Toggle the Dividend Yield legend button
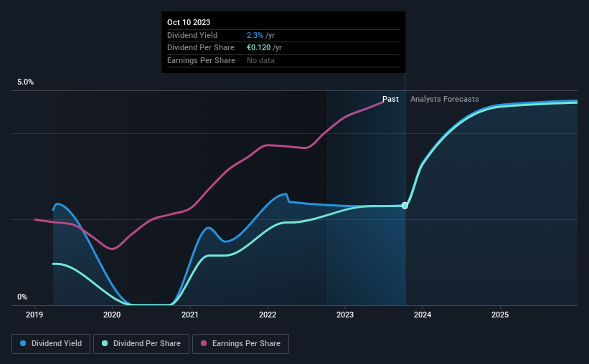 (x=51, y=344)
